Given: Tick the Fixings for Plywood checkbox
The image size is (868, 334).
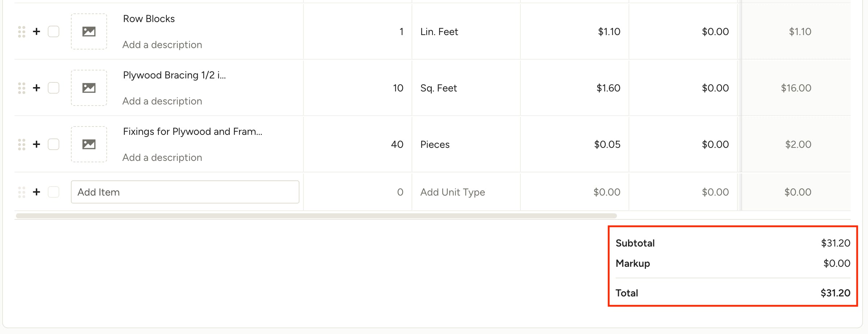Looking at the screenshot, I should [54, 145].
